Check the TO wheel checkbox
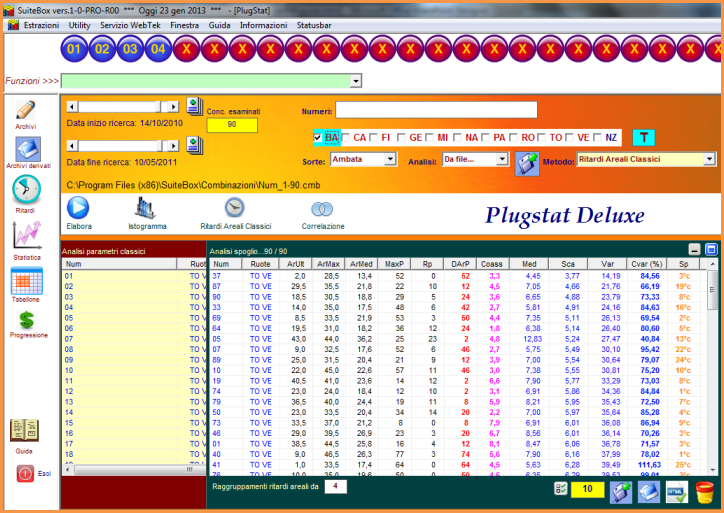Viewport: 724px width, 513px height. click(542, 138)
